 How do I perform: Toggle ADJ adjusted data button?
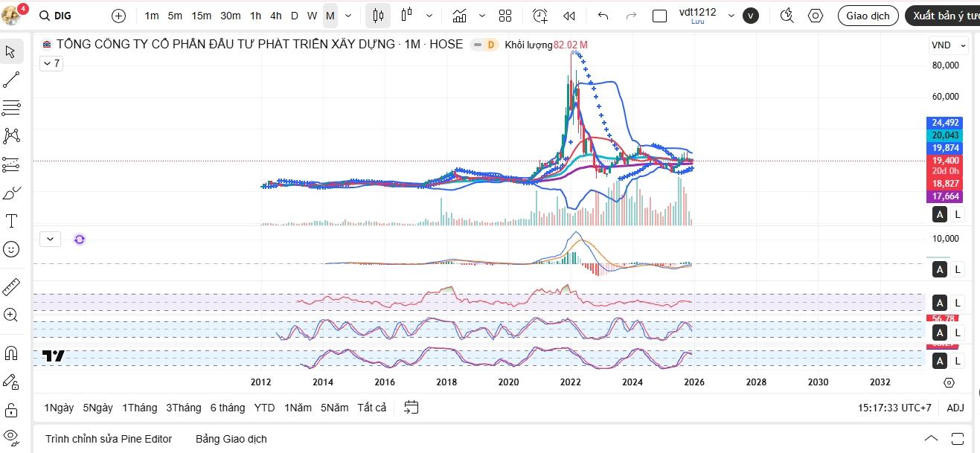point(955,408)
